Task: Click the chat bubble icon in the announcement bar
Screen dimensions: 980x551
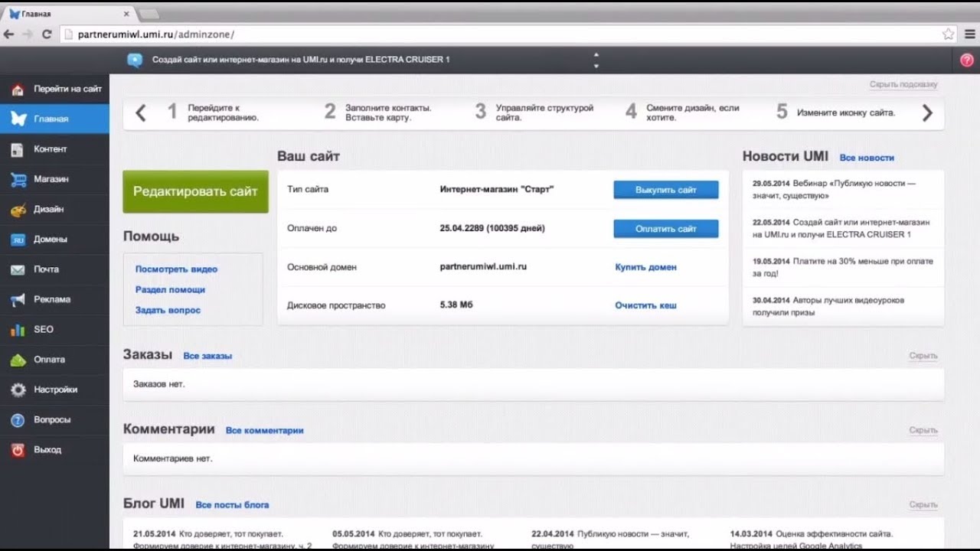Action: click(x=135, y=60)
